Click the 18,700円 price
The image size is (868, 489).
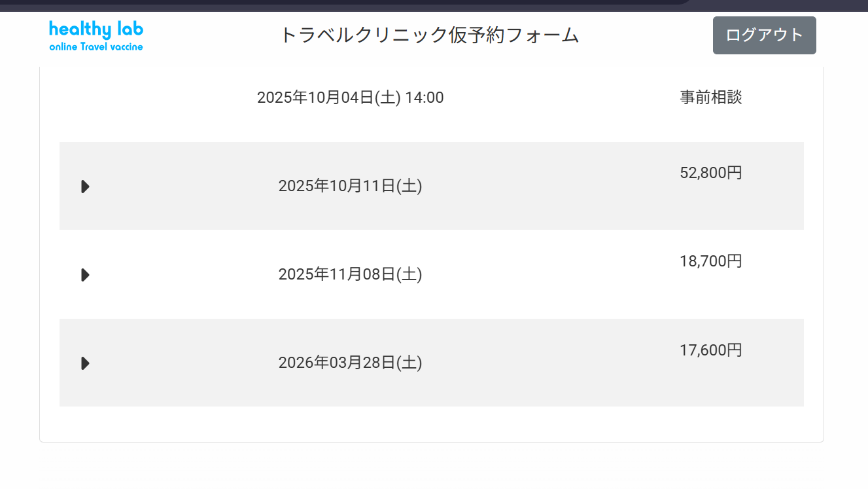coord(711,262)
